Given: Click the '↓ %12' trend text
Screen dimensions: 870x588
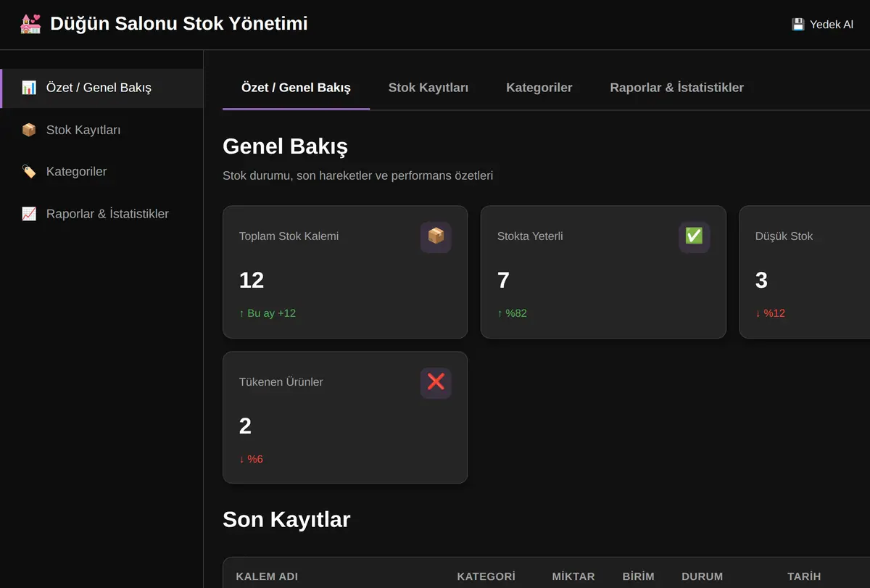Looking at the screenshot, I should click(770, 313).
